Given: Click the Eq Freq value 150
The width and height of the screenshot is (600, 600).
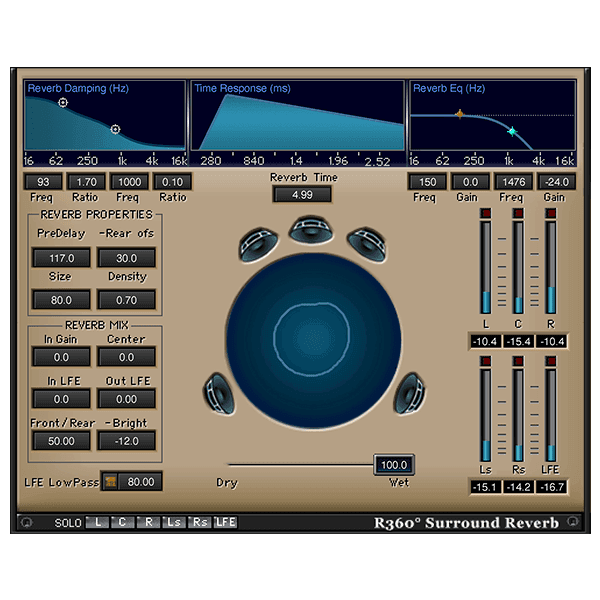Looking at the screenshot, I should click(x=427, y=182).
